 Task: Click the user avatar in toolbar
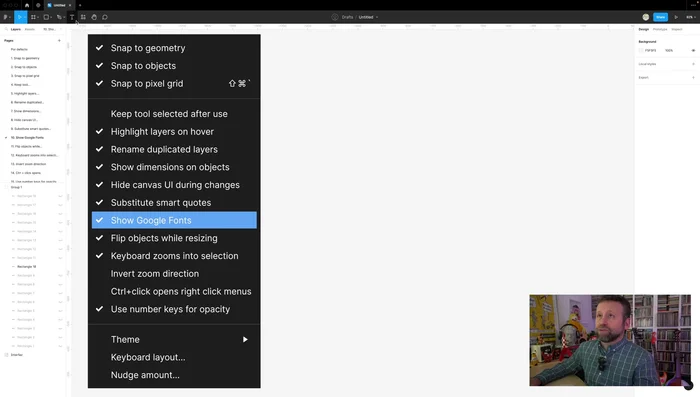point(646,17)
